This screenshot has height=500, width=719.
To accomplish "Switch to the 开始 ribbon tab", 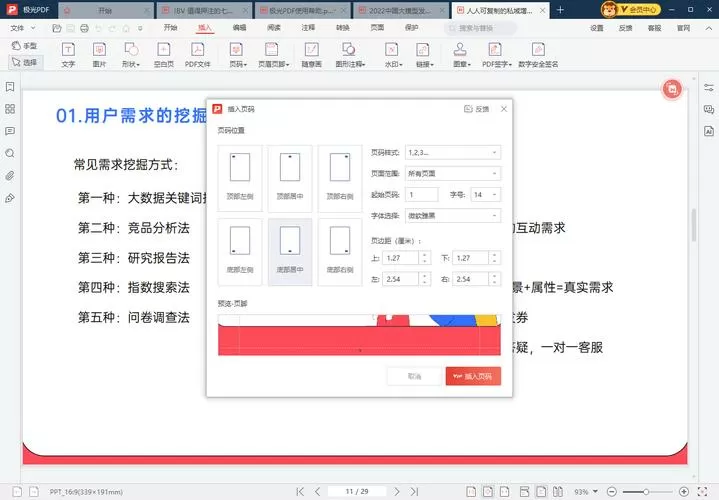I will [170, 28].
